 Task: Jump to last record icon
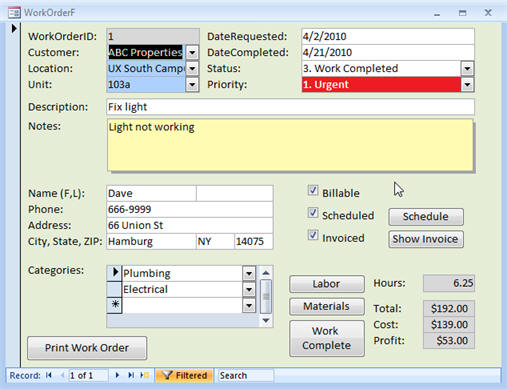point(131,375)
